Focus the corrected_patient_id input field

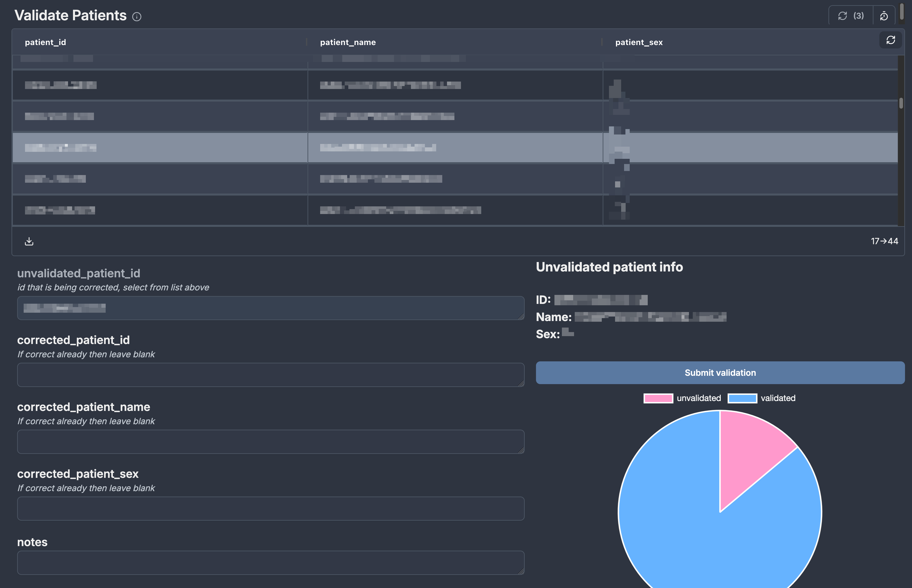click(x=270, y=375)
